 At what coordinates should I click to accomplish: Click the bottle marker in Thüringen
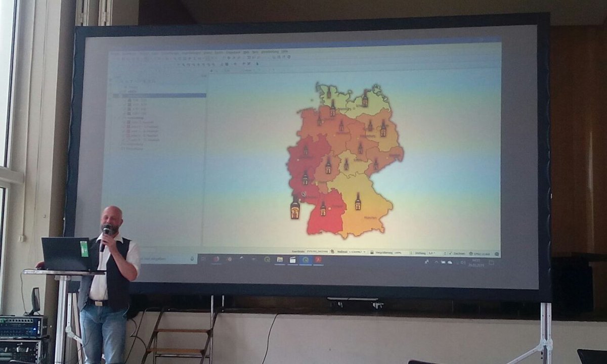point(346,164)
